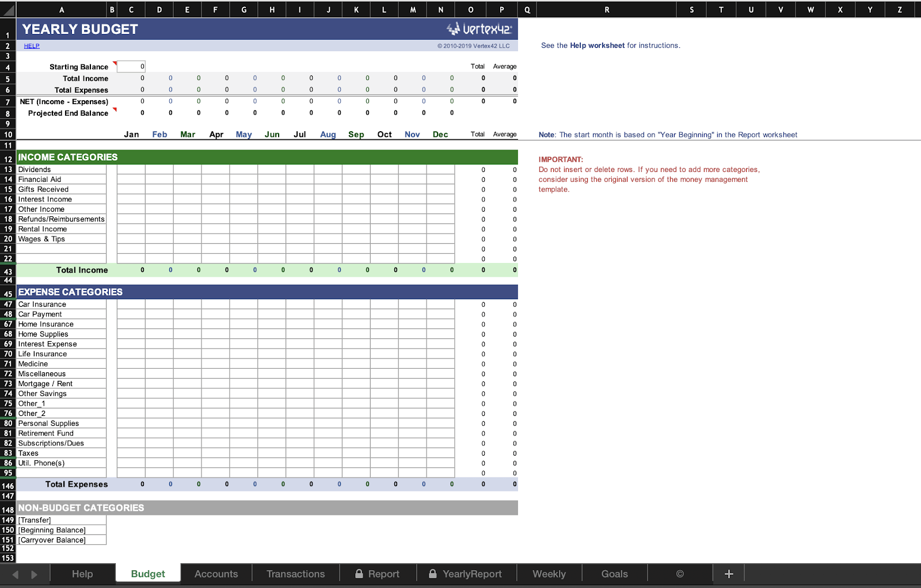Click the right sheet-navigation arrow
Image resolution: width=921 pixels, height=588 pixels.
[x=33, y=574]
